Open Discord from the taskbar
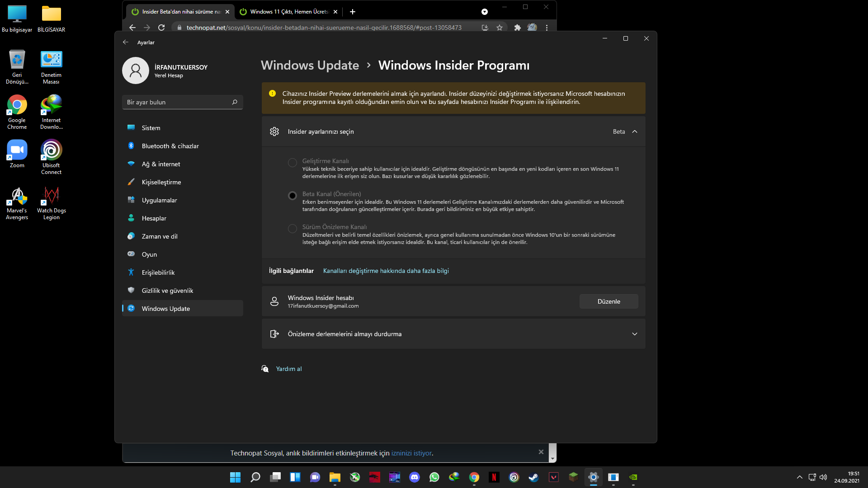 click(x=414, y=477)
